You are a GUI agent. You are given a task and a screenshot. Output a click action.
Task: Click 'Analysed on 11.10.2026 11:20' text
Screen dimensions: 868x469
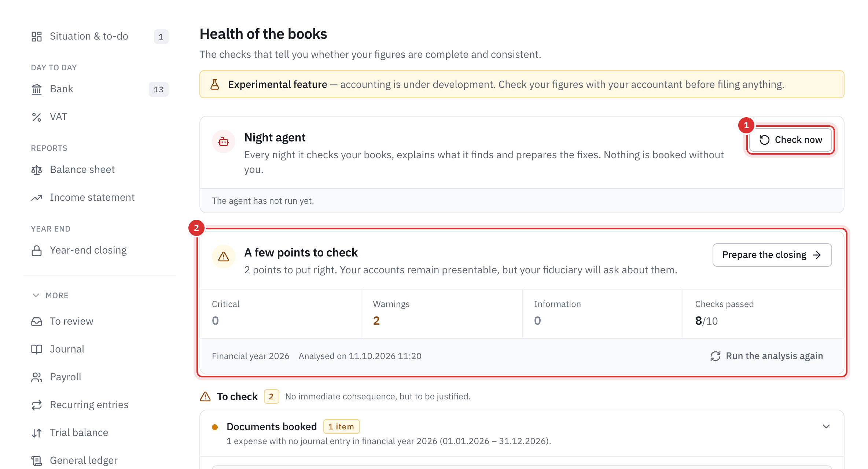pyautogui.click(x=360, y=356)
